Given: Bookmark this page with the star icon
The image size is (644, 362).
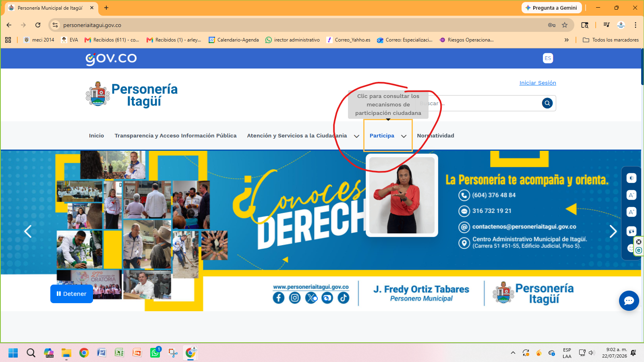Looking at the screenshot, I should pyautogui.click(x=565, y=25).
